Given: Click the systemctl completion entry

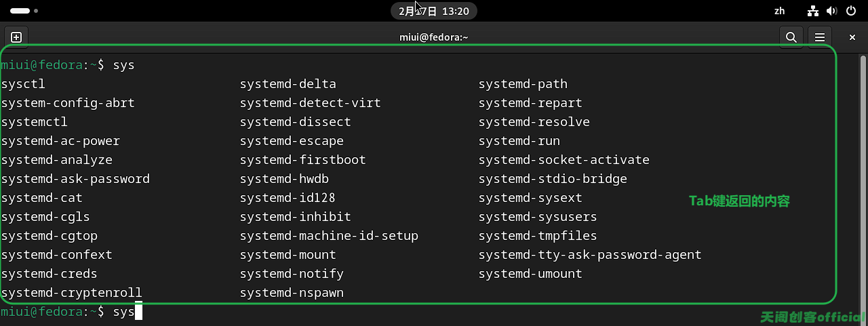Looking at the screenshot, I should [35, 122].
